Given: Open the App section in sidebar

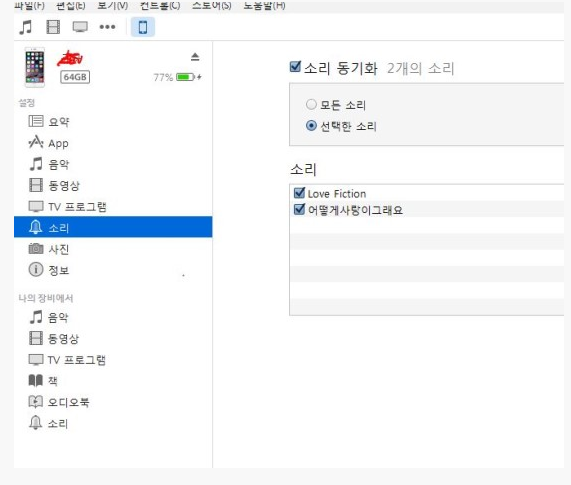Looking at the screenshot, I should click(113, 143).
